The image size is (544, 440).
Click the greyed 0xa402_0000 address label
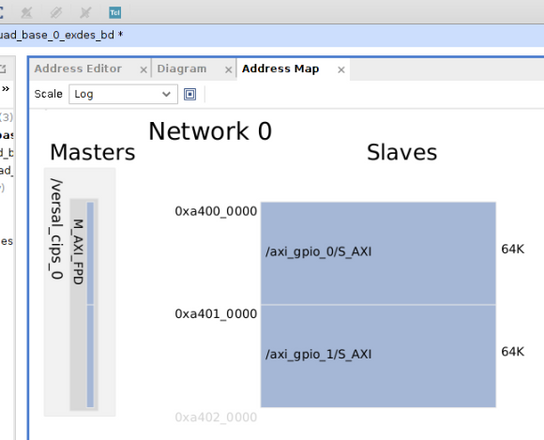click(216, 417)
